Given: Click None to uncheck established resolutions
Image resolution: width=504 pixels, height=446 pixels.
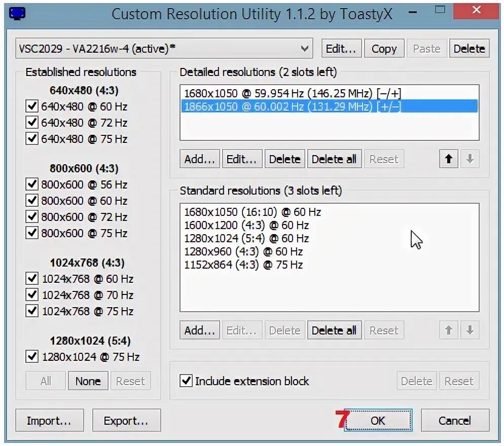Looking at the screenshot, I should (88, 381).
